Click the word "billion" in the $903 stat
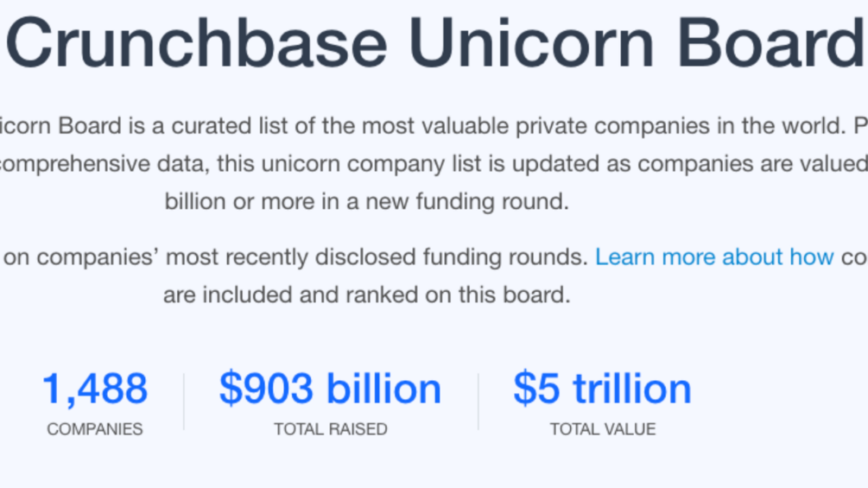Viewport: 868px width, 488px height. [x=384, y=389]
